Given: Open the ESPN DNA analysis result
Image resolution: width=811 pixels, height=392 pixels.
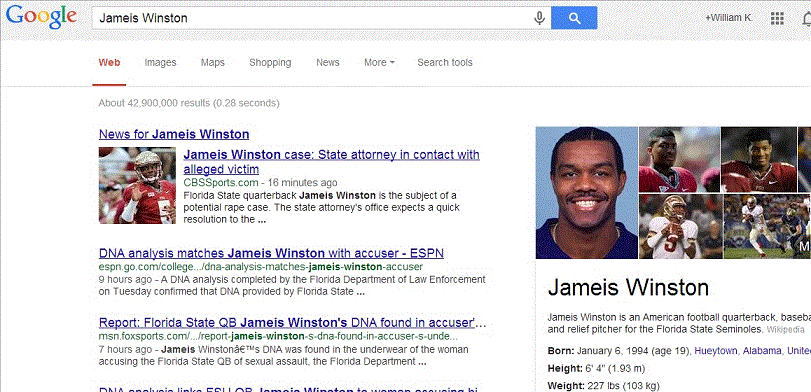Looking at the screenshot, I should tap(271, 253).
